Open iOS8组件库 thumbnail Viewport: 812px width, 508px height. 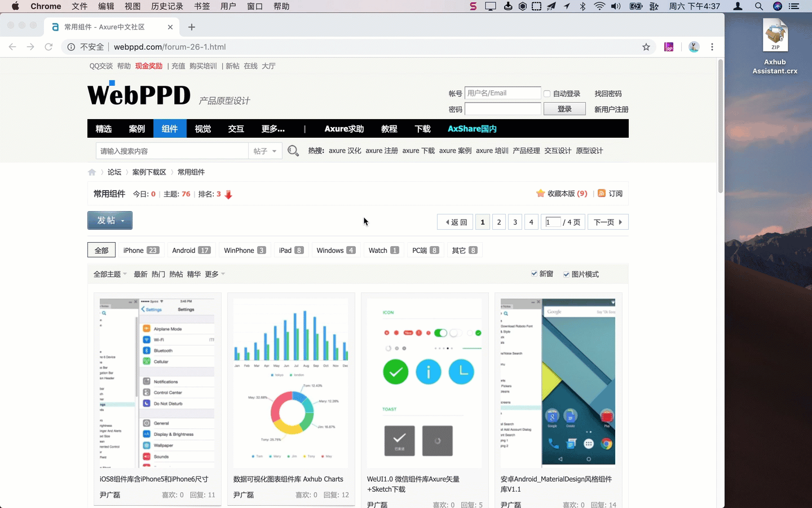(x=157, y=383)
